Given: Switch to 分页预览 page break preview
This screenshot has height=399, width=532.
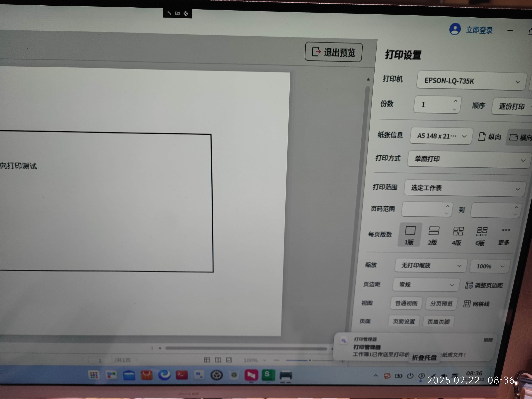Looking at the screenshot, I should click(441, 304).
